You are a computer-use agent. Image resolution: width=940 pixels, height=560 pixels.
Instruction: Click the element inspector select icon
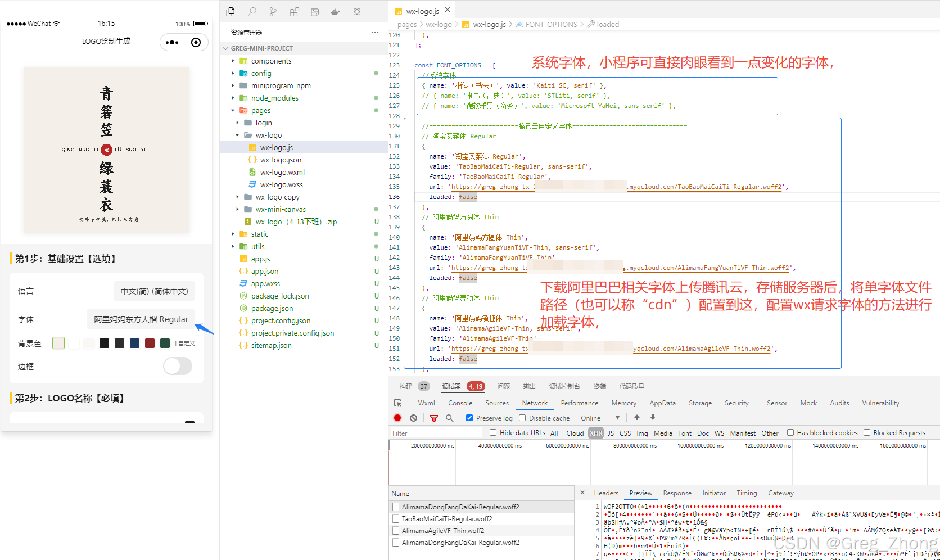(398, 403)
